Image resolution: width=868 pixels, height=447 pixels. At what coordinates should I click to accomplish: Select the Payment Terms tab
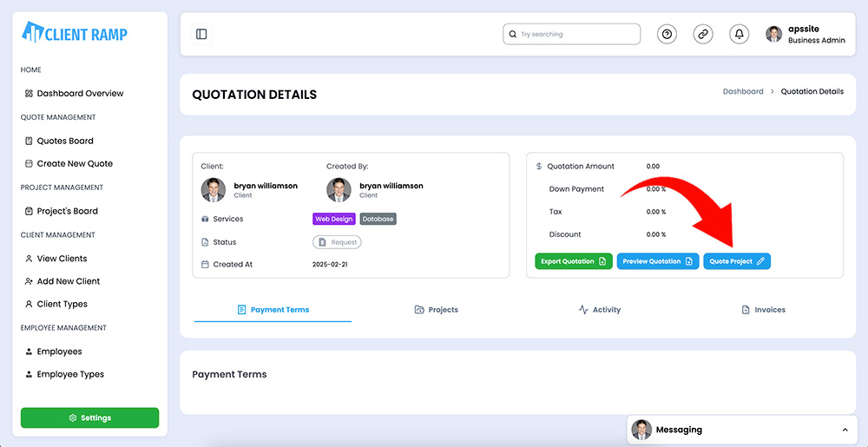tap(273, 310)
